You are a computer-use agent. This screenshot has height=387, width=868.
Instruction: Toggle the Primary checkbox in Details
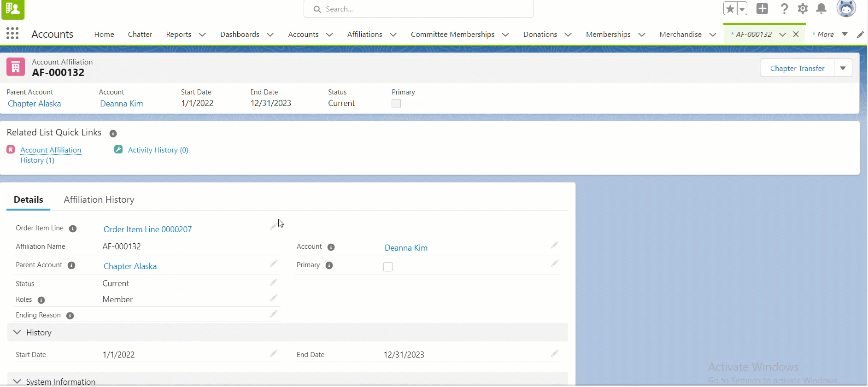[x=388, y=267]
